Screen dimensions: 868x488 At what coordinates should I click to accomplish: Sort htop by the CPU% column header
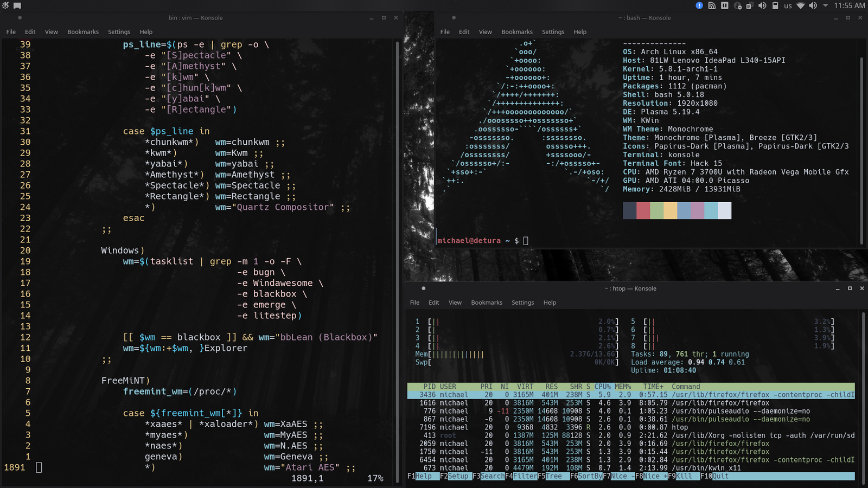click(602, 387)
